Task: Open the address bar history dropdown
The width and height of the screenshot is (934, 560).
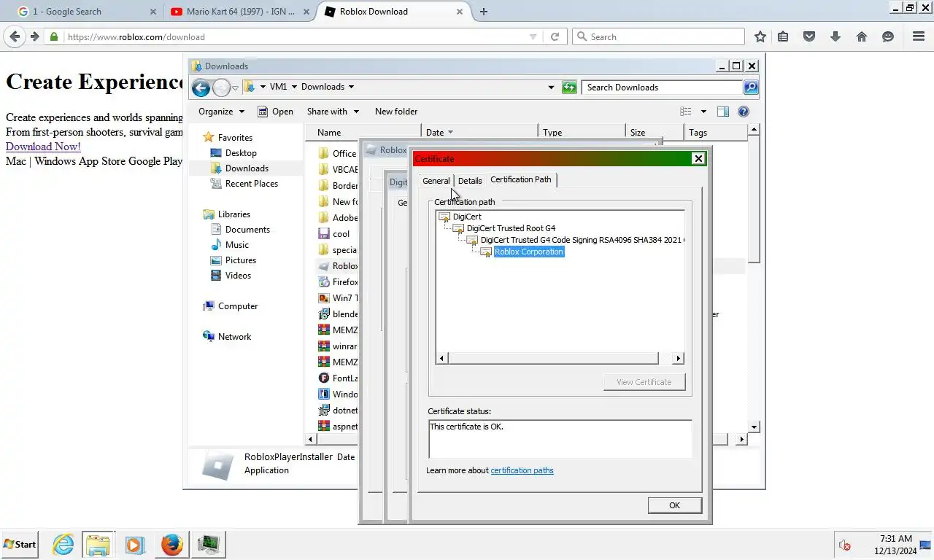Action: tap(551, 87)
